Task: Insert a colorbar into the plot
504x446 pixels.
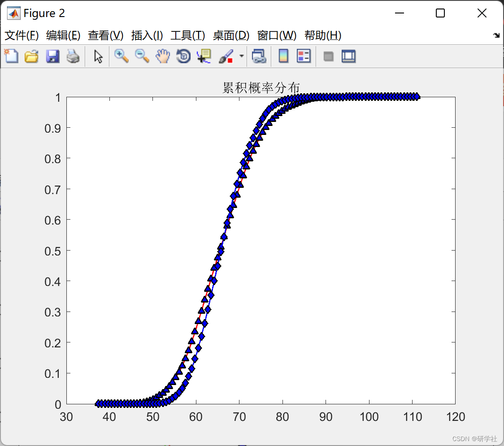Action: [x=284, y=56]
